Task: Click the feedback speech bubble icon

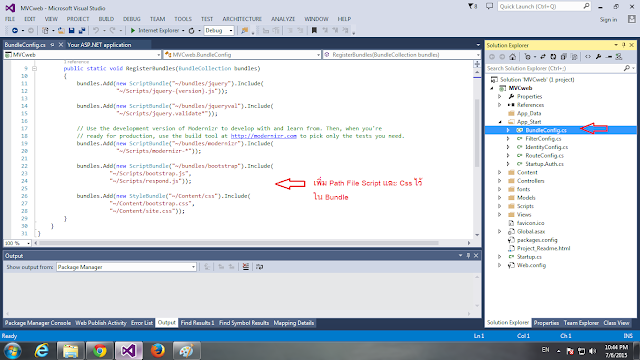Action: tap(489, 6)
